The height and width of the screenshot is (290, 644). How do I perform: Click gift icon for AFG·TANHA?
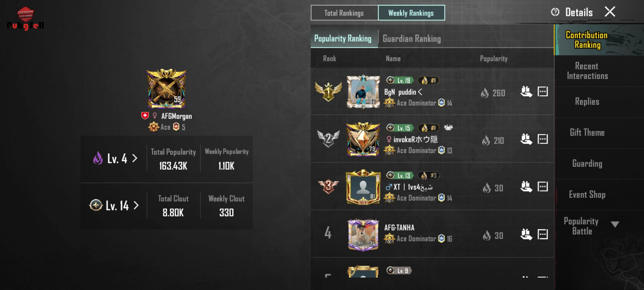(x=526, y=234)
